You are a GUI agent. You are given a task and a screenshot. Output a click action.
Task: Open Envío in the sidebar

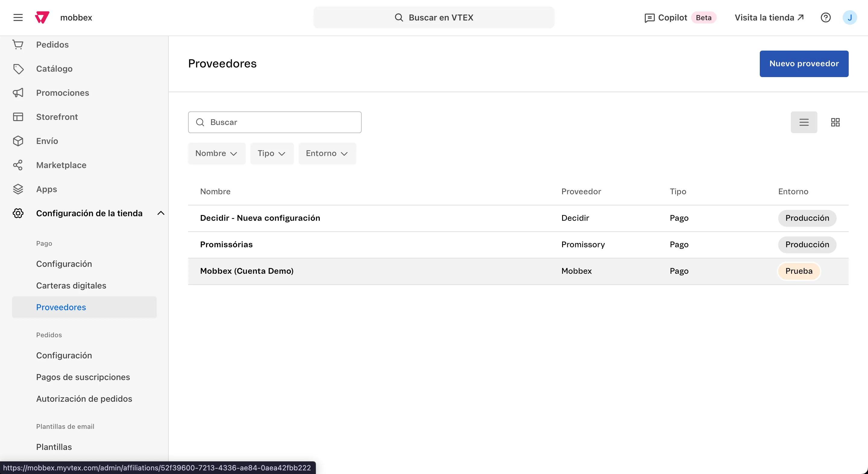[47, 141]
